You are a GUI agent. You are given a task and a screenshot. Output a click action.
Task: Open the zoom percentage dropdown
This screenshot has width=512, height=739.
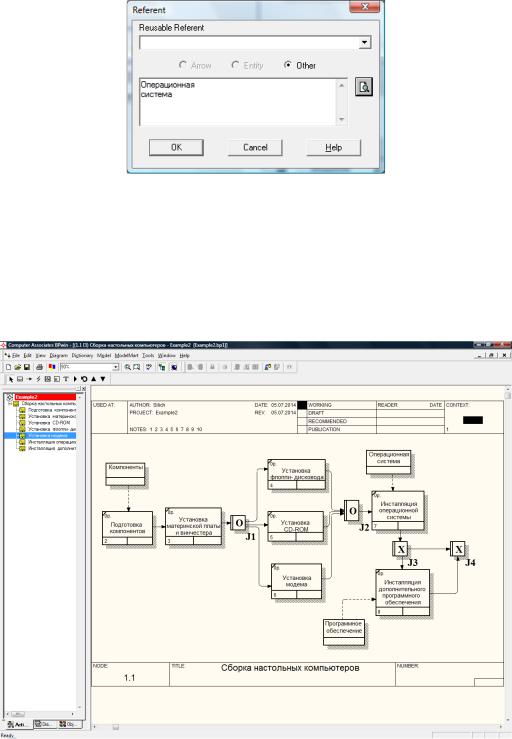[x=116, y=367]
